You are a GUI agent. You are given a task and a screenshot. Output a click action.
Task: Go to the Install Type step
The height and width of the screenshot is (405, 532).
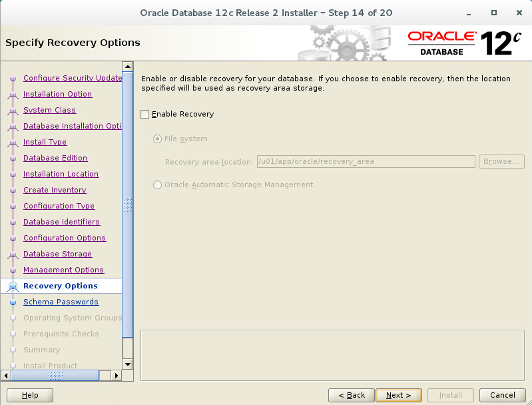click(x=45, y=142)
